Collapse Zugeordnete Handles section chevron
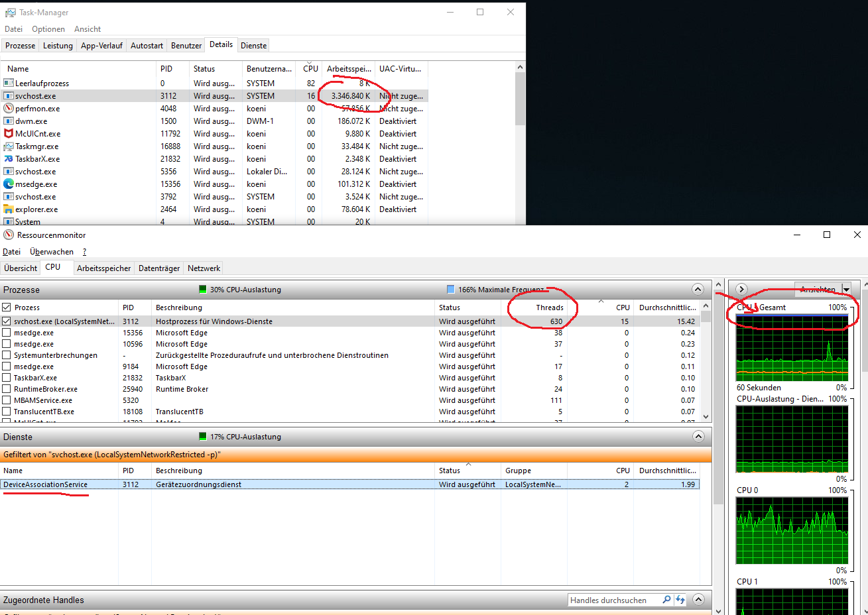 point(698,599)
